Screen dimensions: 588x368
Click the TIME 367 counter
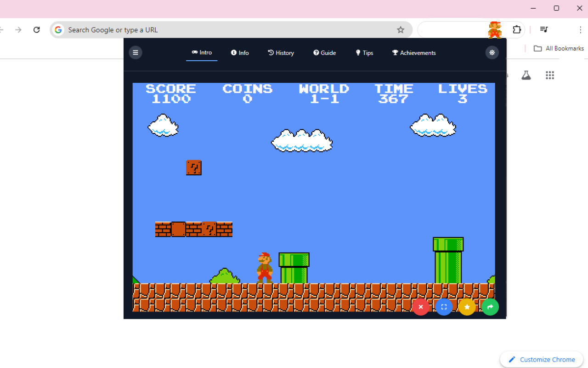click(394, 93)
